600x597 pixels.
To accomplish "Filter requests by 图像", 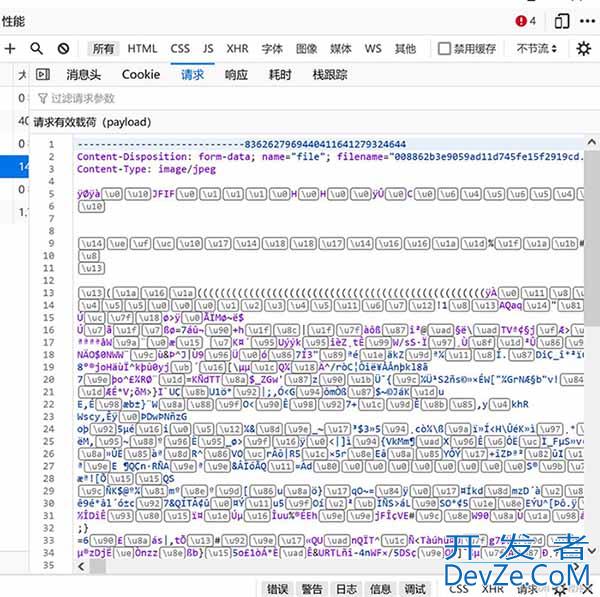I will click(x=307, y=49).
